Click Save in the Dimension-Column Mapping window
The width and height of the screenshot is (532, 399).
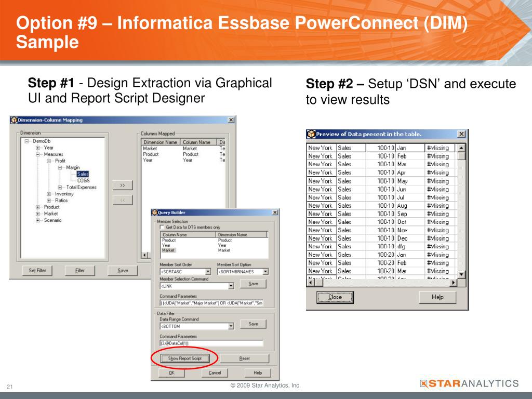(123, 270)
